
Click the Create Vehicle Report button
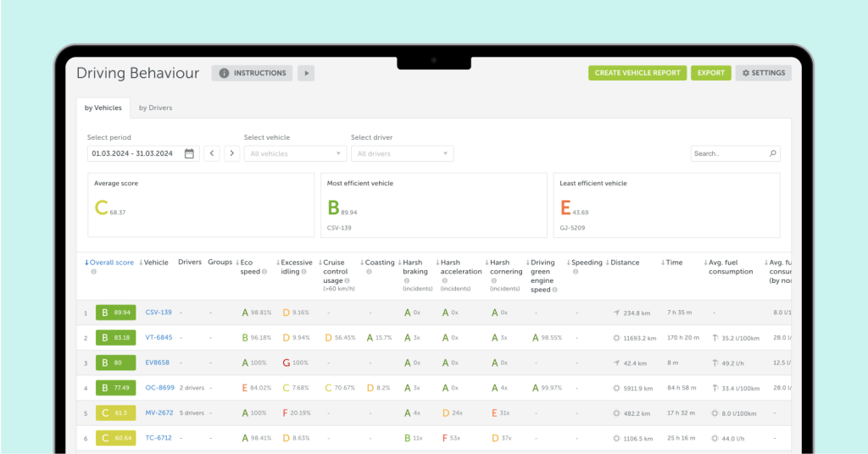[x=637, y=73]
